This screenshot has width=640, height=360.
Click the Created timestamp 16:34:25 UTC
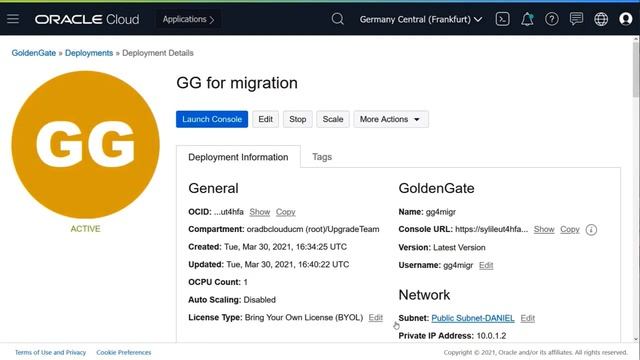pyautogui.click(x=286, y=247)
